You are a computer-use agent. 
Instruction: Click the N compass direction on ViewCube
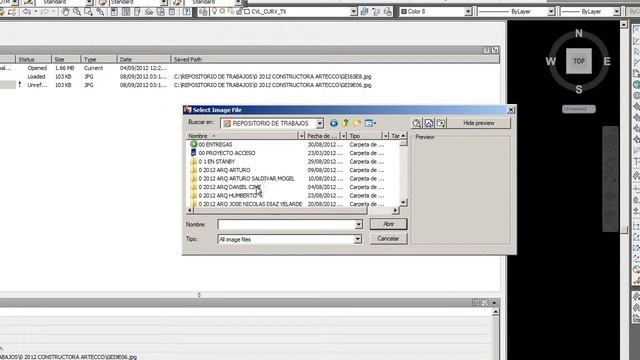(579, 33)
